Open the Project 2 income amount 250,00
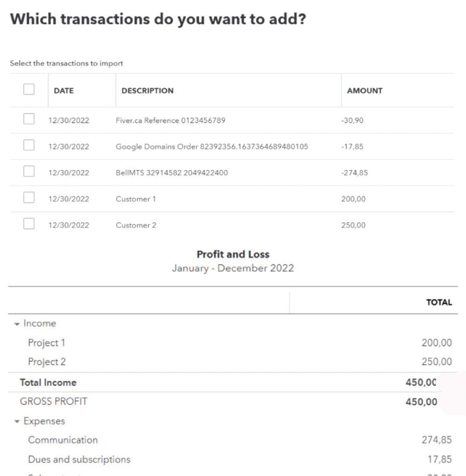 (x=436, y=362)
